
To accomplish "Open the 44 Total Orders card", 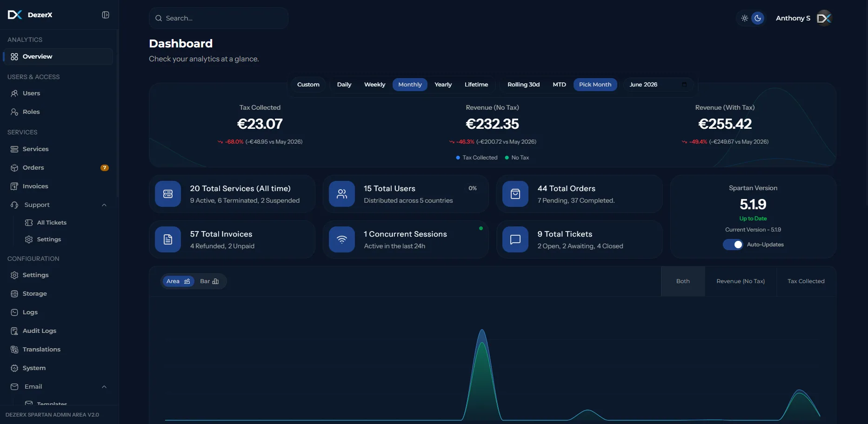I will (580, 194).
